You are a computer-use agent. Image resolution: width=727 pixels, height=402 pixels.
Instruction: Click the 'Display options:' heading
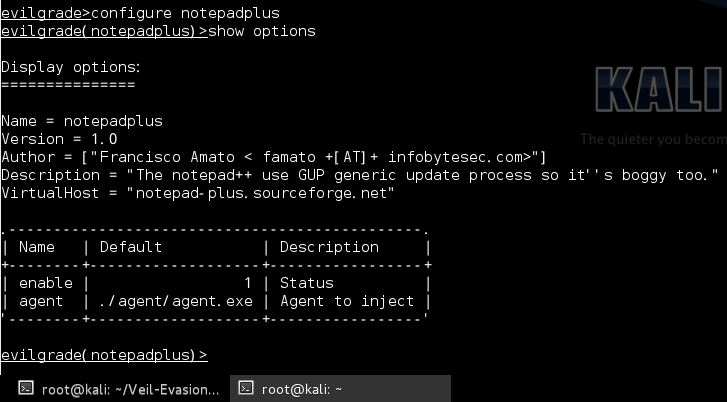coord(71,67)
